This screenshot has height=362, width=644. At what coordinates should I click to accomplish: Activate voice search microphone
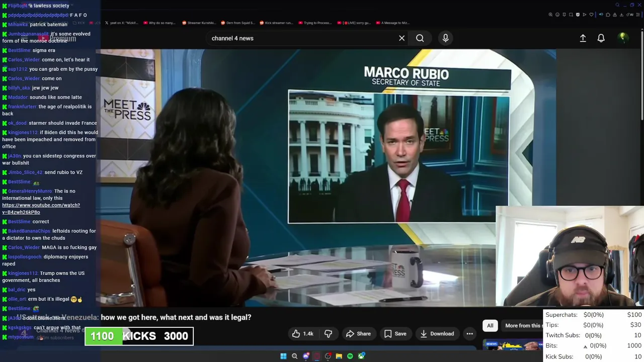[x=445, y=38]
